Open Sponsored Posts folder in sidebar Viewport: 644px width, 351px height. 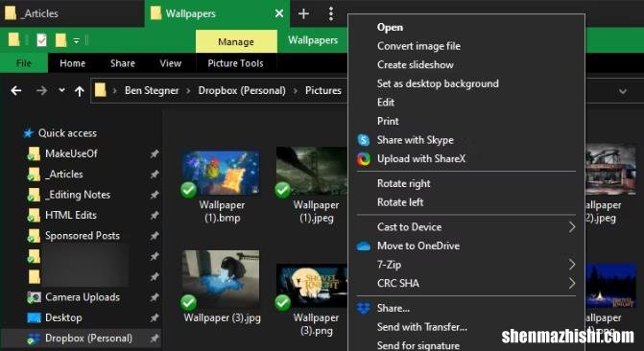[83, 236]
